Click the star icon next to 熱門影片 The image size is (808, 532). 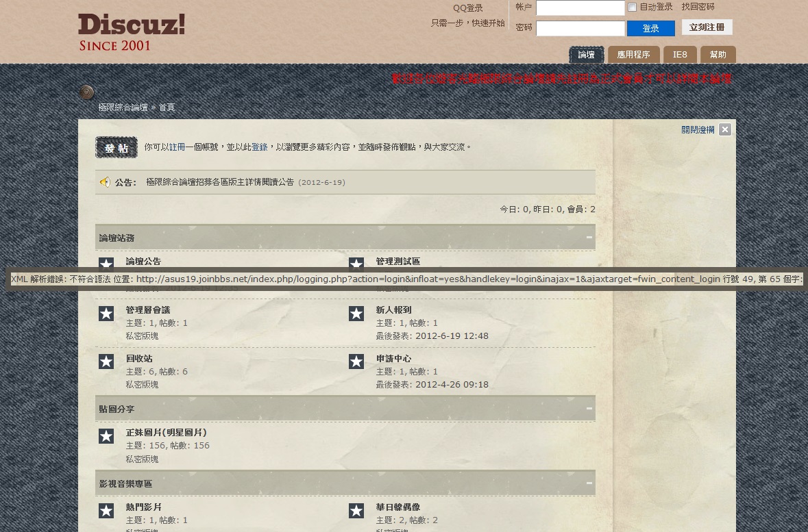coord(106,510)
